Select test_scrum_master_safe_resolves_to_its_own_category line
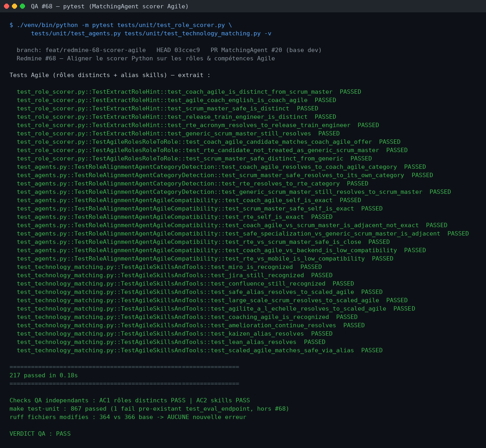Screen dimensions: 486x448 point(225,175)
